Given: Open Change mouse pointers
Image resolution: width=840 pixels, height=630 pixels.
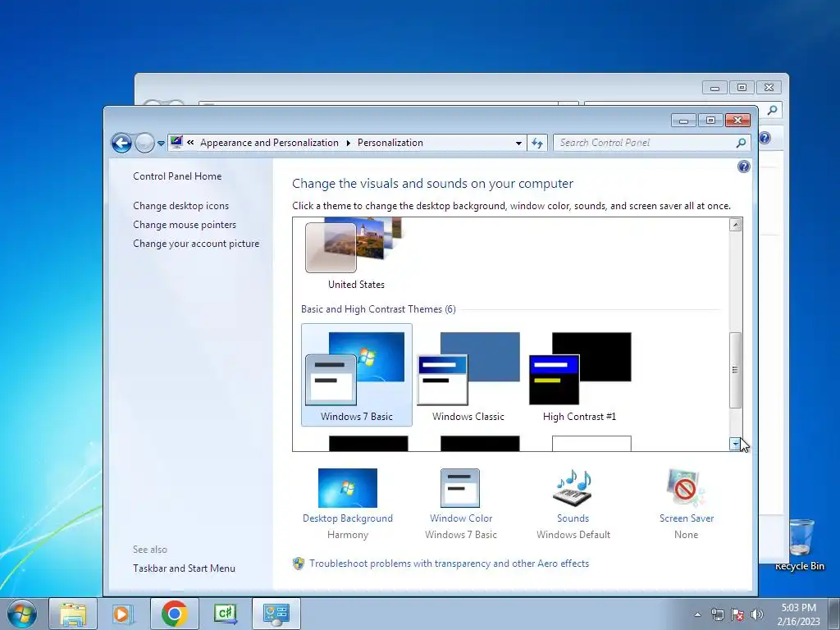Looking at the screenshot, I should point(185,225).
